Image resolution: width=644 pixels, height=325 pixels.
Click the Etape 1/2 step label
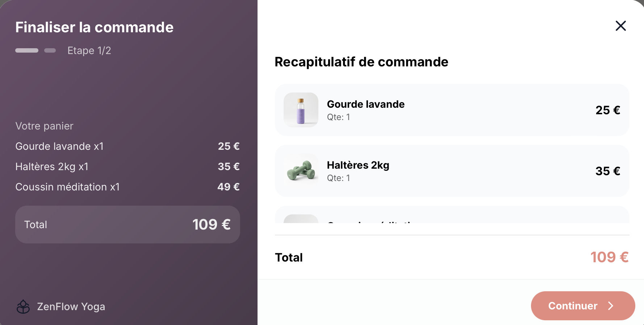coord(89,50)
